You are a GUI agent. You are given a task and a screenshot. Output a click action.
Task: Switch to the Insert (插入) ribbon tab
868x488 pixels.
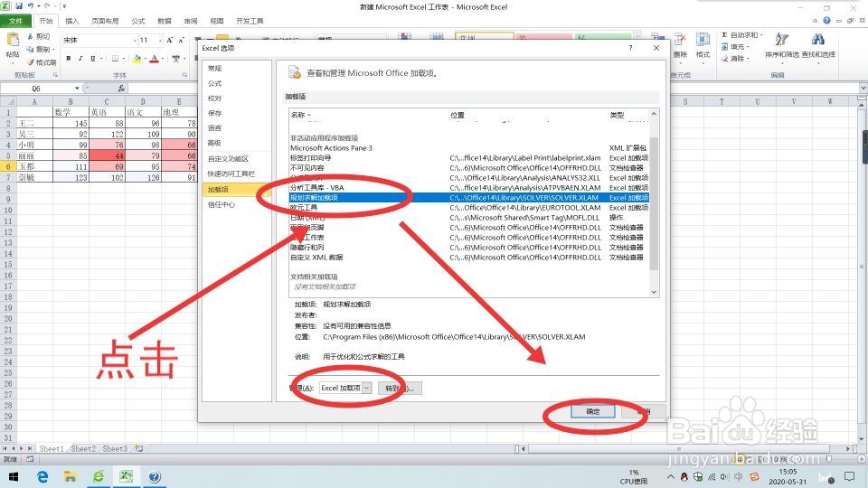pyautogui.click(x=72, y=21)
